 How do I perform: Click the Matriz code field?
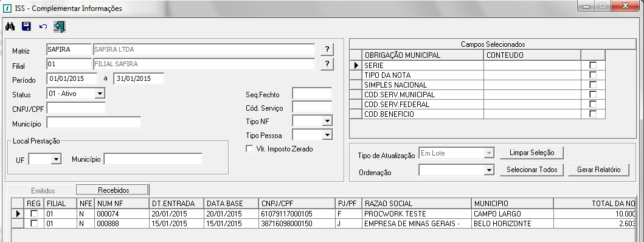(x=69, y=49)
